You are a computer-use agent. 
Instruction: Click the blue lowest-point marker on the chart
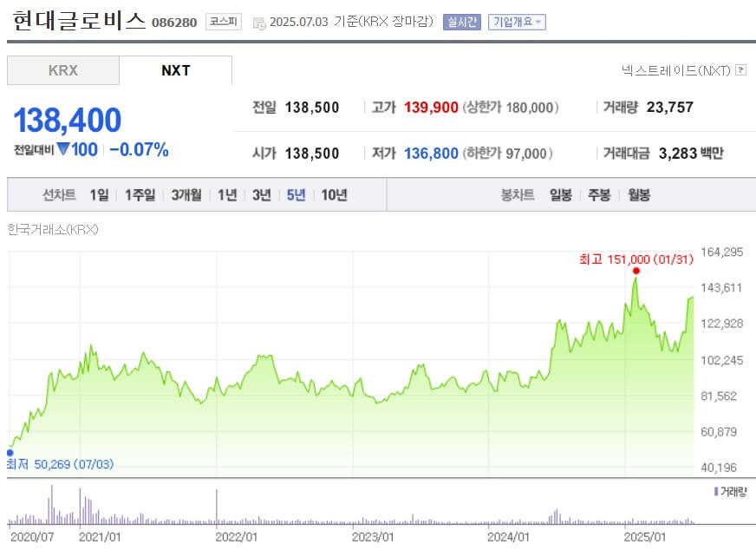(x=10, y=453)
